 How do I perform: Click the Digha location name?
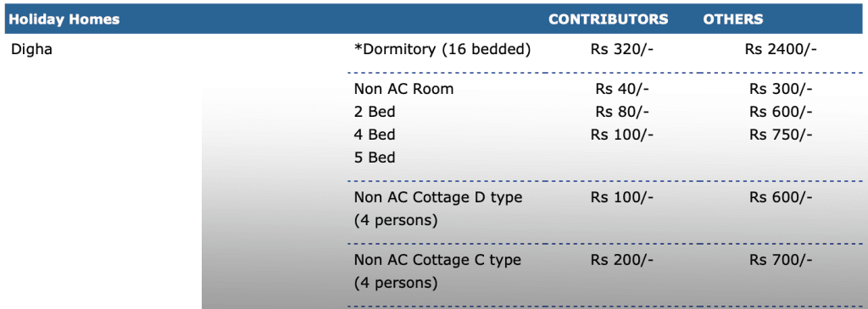[x=32, y=50]
